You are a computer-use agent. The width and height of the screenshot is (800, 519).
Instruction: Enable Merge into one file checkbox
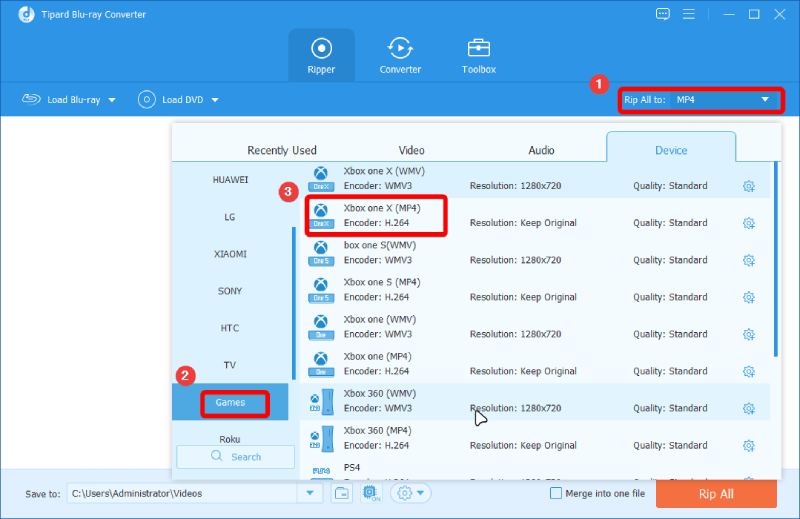pyautogui.click(x=556, y=493)
